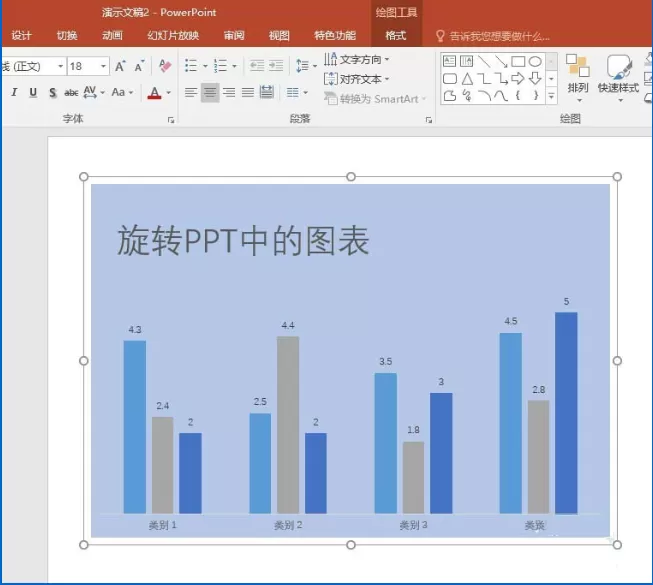The height and width of the screenshot is (585, 653).
Task: Switch to the Slide Show (幻灯片放映) tab
Action: 173,35
